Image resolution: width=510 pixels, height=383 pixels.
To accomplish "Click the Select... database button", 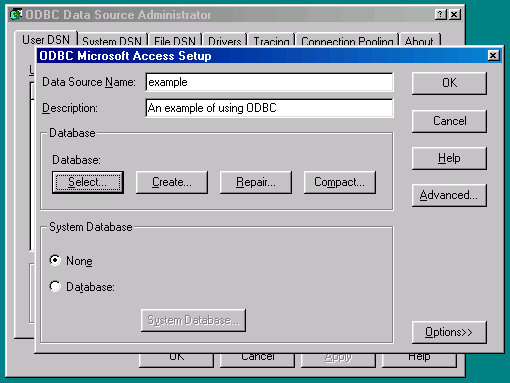I will click(88, 182).
